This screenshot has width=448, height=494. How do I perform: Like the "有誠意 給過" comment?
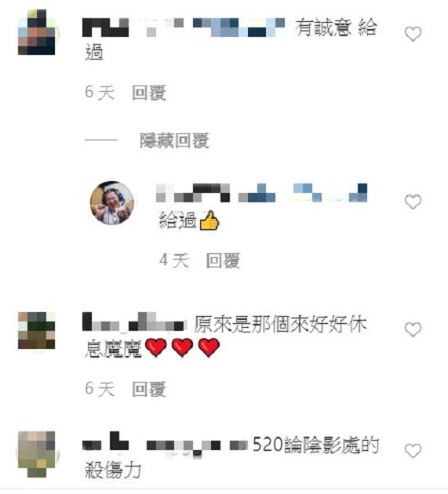(413, 34)
